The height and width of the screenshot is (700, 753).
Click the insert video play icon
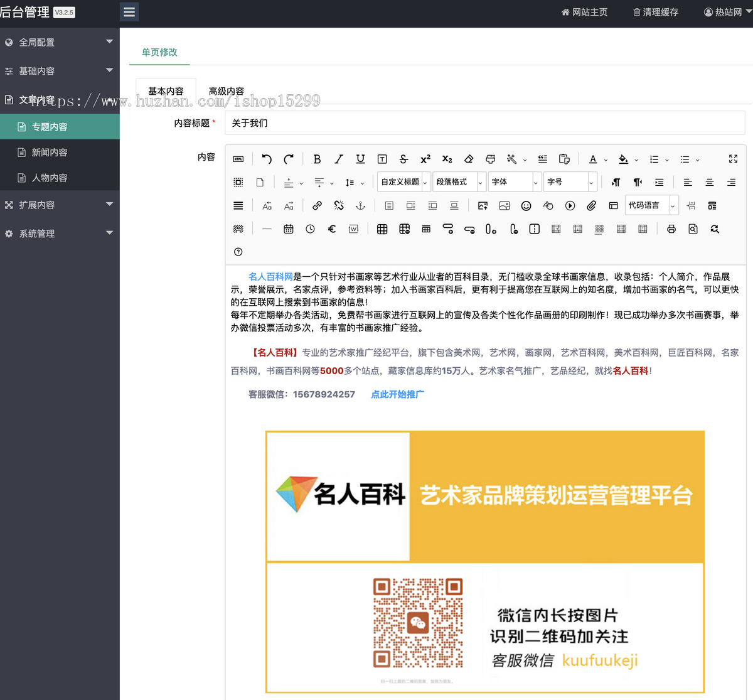click(x=570, y=205)
